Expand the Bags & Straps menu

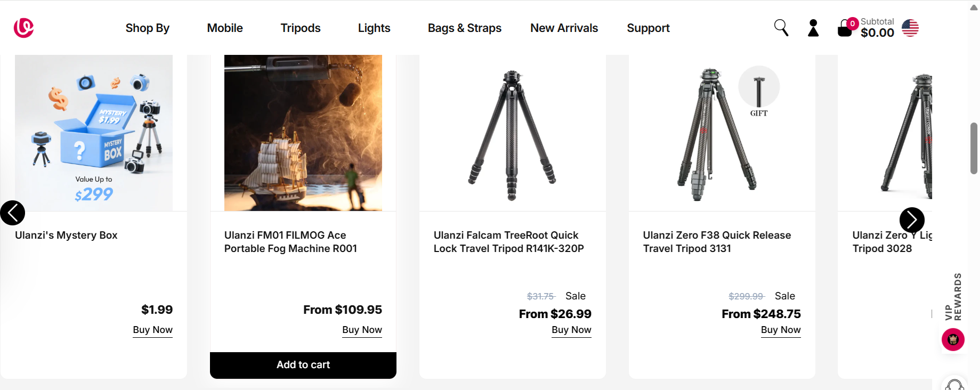(465, 28)
